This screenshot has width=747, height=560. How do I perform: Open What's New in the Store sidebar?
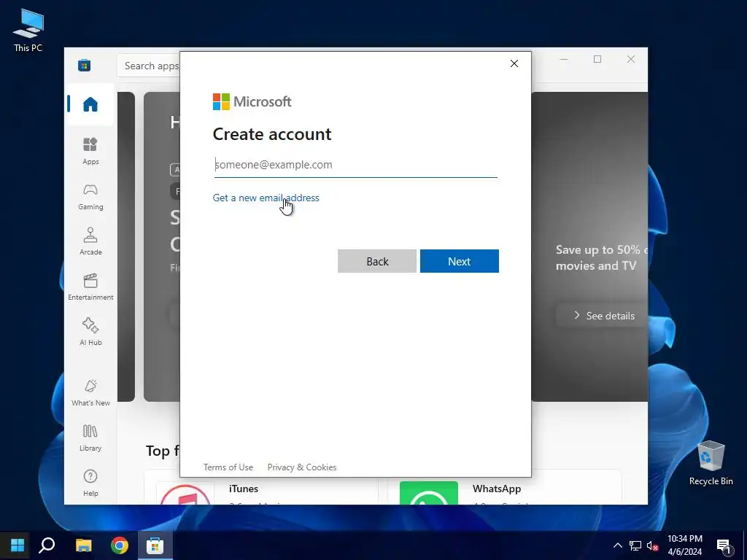90,393
